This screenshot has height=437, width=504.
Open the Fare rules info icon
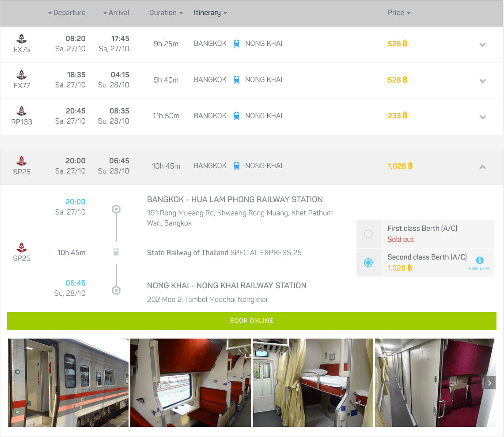click(480, 260)
